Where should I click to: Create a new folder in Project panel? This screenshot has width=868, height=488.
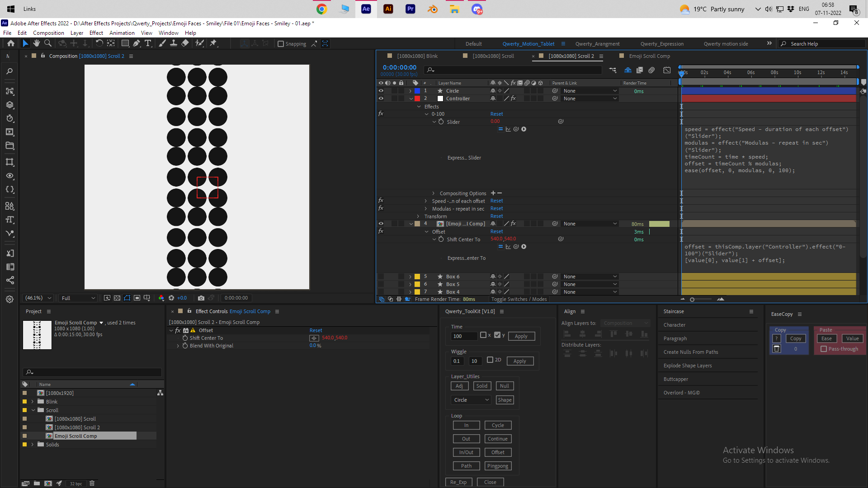[x=37, y=483]
